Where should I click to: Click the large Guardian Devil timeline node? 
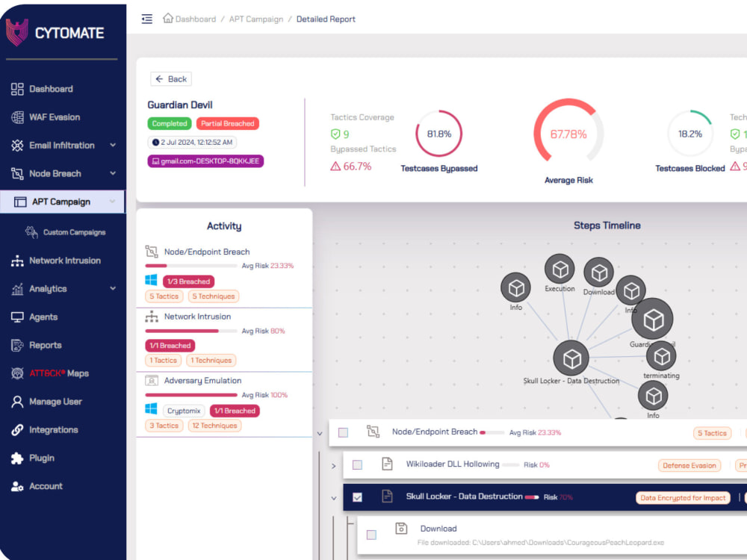[653, 320]
